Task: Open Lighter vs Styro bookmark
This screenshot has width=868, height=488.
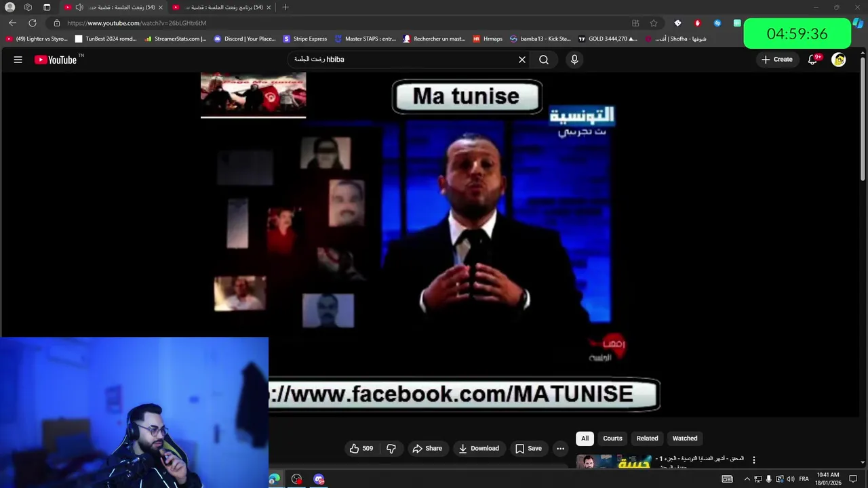Action: tap(37, 39)
